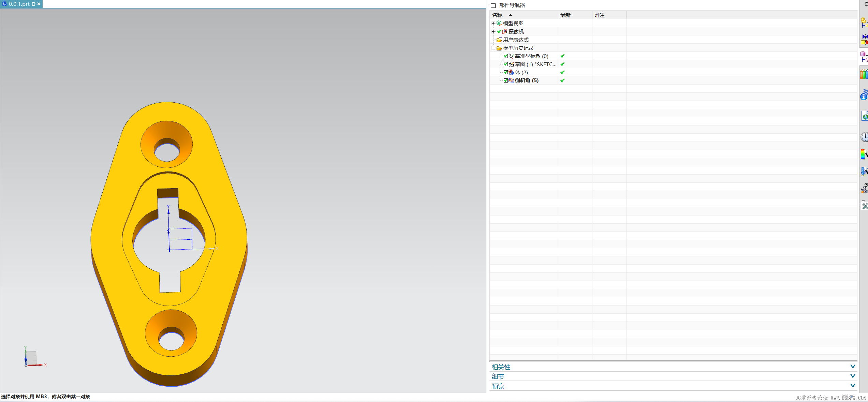868x402 pixels.
Task: Click the square box beside 部件导航器 title
Action: [x=493, y=5]
